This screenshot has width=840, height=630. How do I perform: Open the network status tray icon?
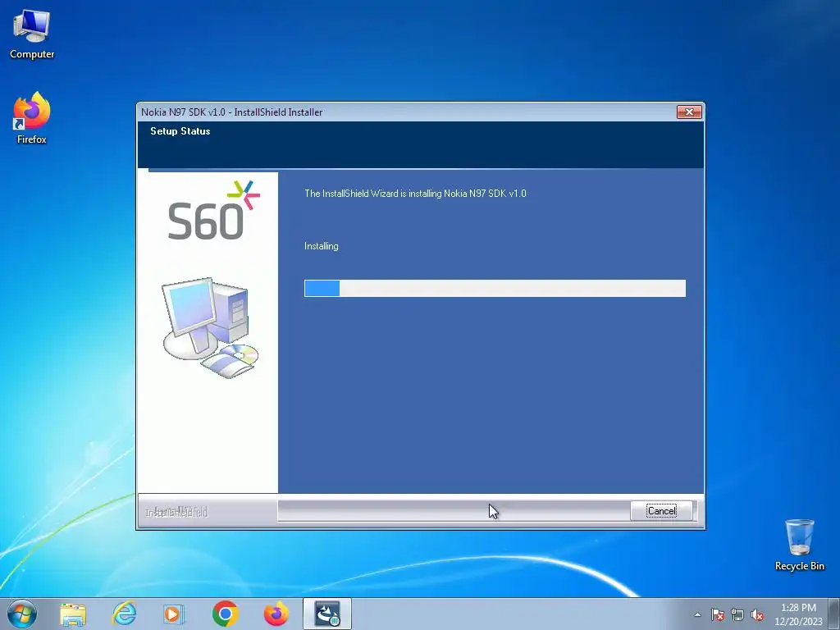tap(737, 614)
